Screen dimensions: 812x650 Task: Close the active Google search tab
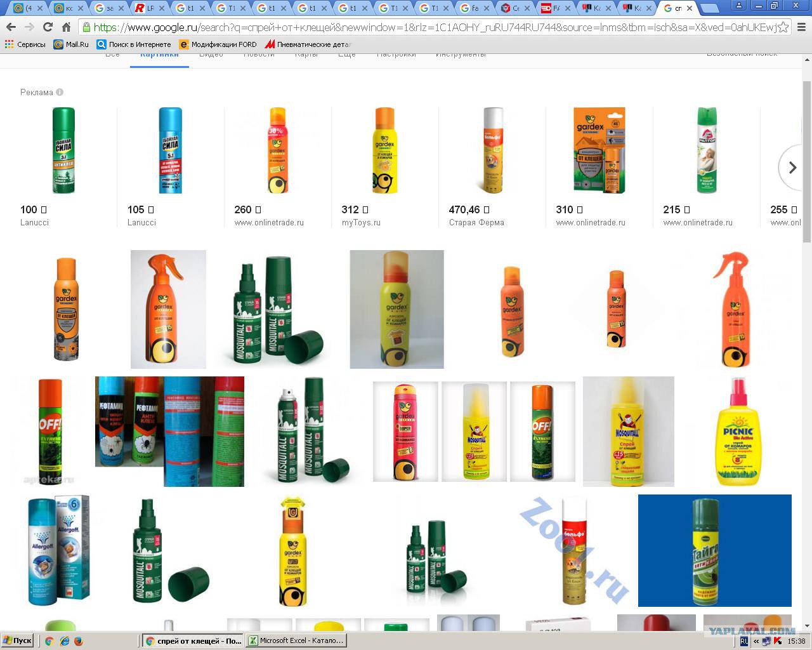coord(690,8)
